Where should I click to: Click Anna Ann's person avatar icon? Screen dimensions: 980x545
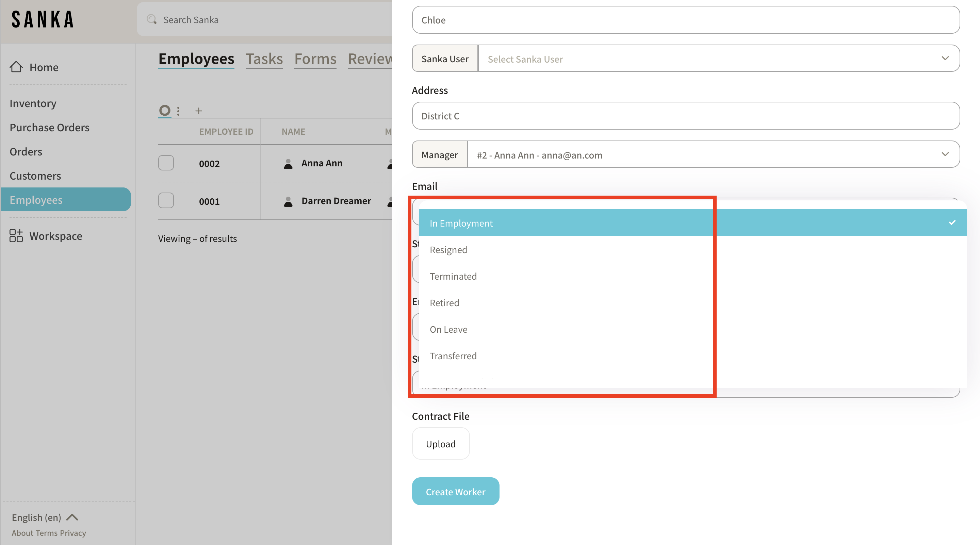click(288, 164)
